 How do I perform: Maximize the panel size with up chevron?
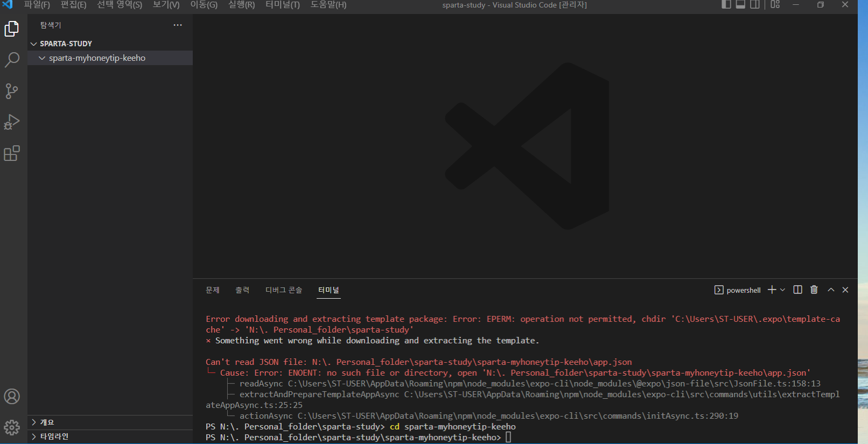(x=831, y=290)
